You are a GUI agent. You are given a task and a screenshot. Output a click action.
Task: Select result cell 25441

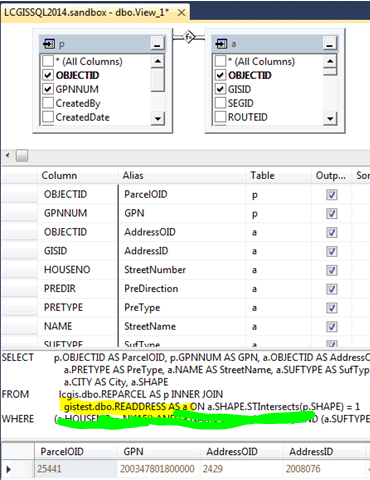76,469
